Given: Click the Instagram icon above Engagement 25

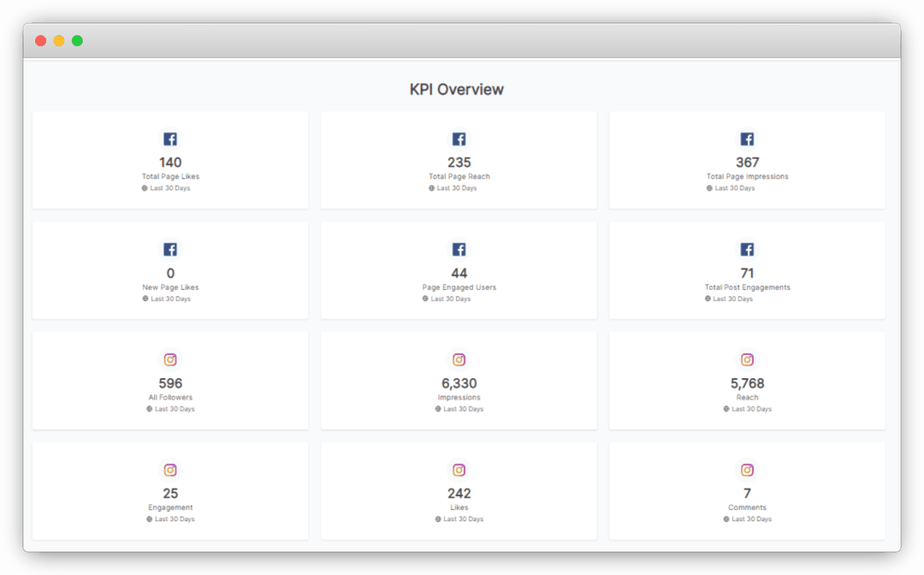Looking at the screenshot, I should pyautogui.click(x=170, y=470).
